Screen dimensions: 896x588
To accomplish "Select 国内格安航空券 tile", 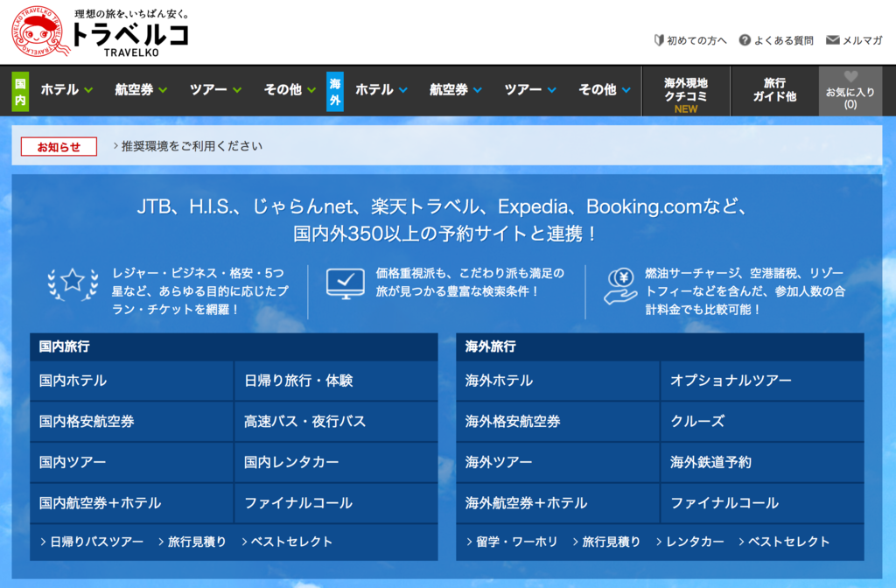I will [x=131, y=422].
